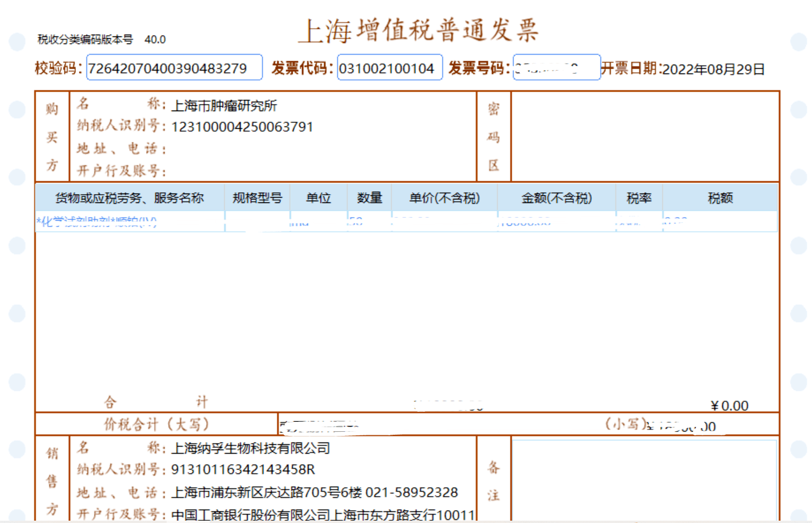Click the 开票日期 value 2022年08月29日
The height and width of the screenshot is (523, 812).
click(x=713, y=69)
